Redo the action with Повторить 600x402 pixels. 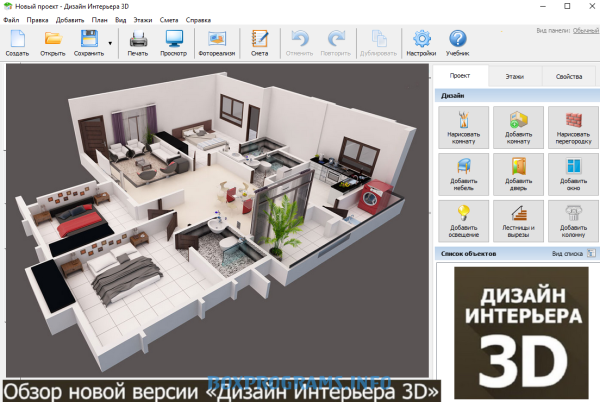(x=336, y=43)
